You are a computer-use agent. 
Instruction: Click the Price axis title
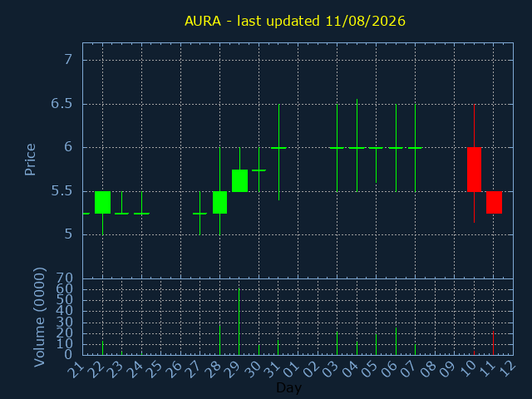point(30,160)
